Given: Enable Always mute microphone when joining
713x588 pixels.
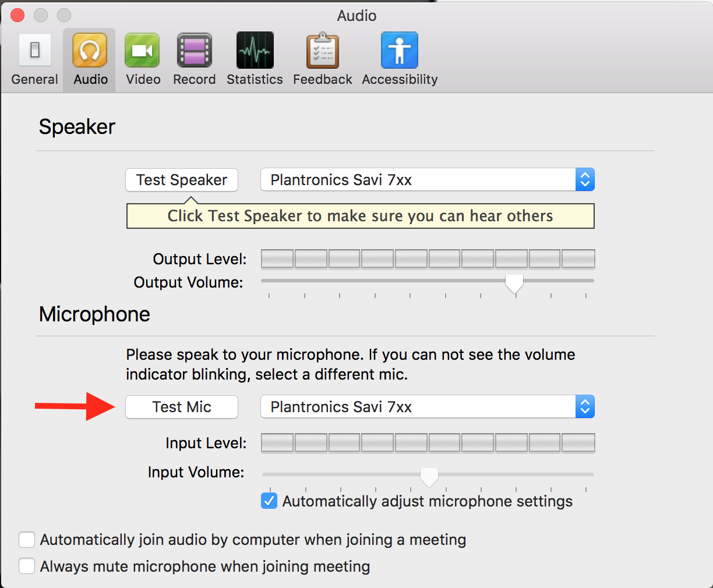Looking at the screenshot, I should [27, 566].
